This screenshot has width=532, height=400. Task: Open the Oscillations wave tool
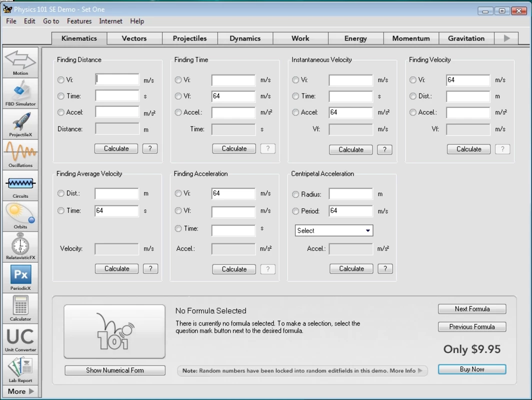[x=20, y=154]
